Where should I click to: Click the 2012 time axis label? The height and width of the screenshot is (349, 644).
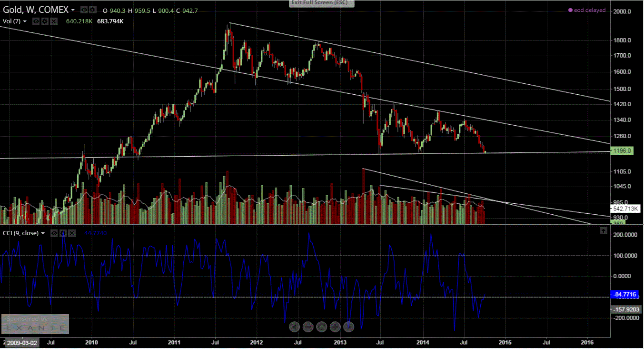[257, 342]
